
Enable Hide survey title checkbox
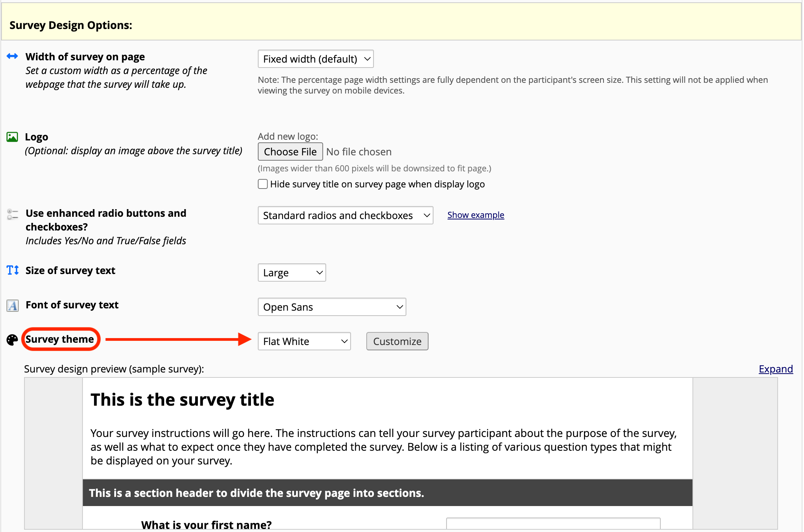[263, 184]
